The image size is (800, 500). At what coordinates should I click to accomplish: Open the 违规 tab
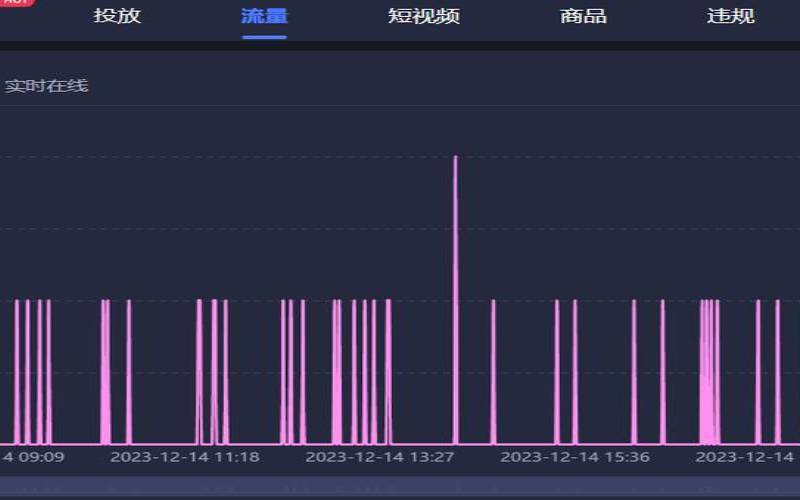coord(731,16)
